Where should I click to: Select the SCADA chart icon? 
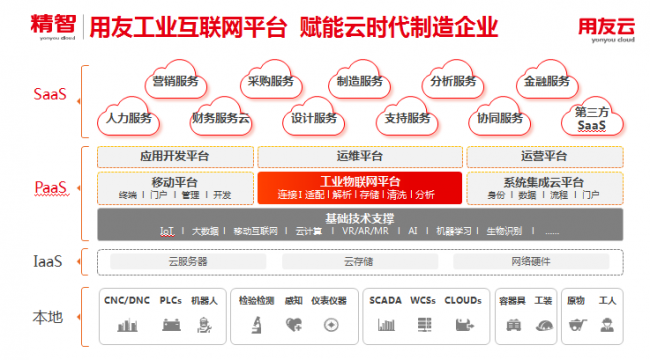click(x=386, y=325)
